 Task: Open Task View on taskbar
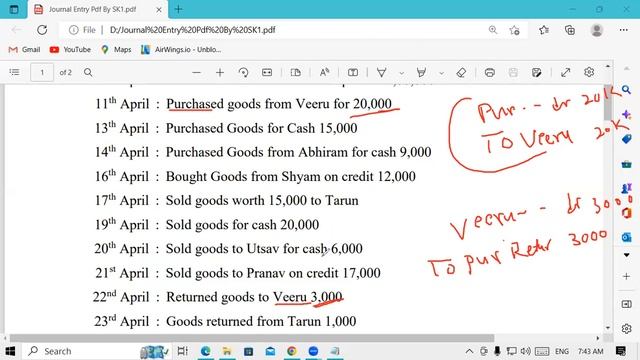(x=182, y=351)
